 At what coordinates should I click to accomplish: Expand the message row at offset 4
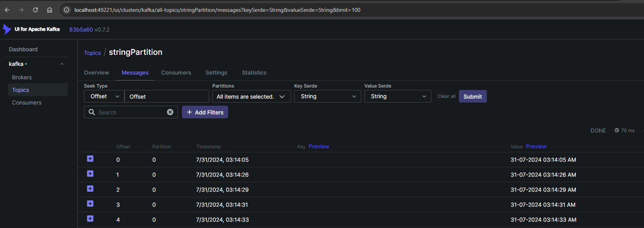[x=90, y=219]
